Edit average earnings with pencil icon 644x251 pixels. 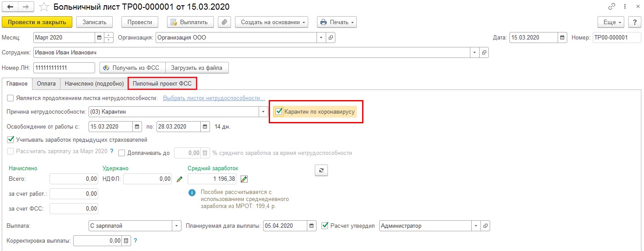coord(244,179)
